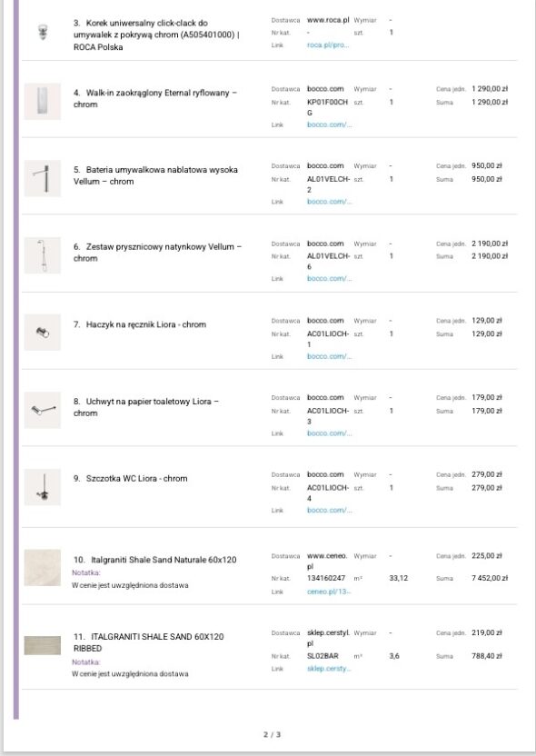
Task: Click the Notatka label under item 10
Action: 86,572
